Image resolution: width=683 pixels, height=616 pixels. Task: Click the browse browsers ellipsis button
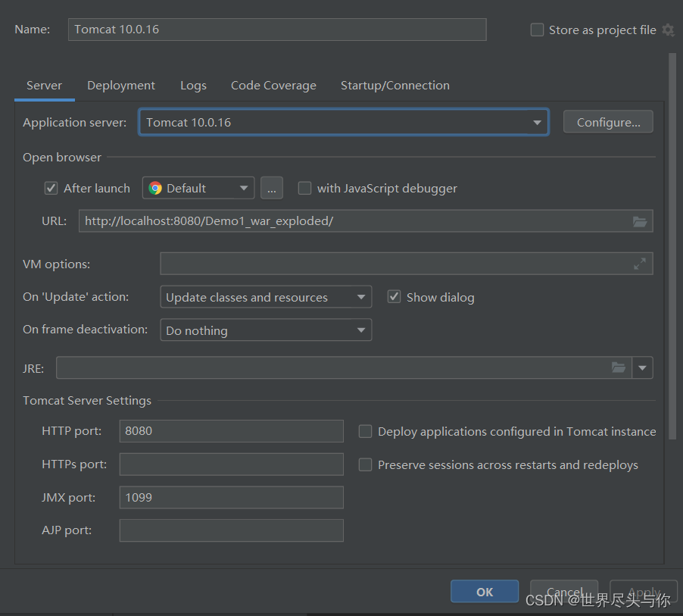tap(271, 189)
